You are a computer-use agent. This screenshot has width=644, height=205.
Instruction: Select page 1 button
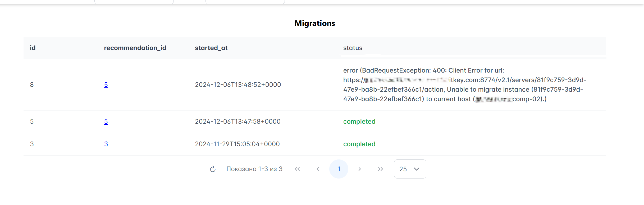tap(339, 169)
